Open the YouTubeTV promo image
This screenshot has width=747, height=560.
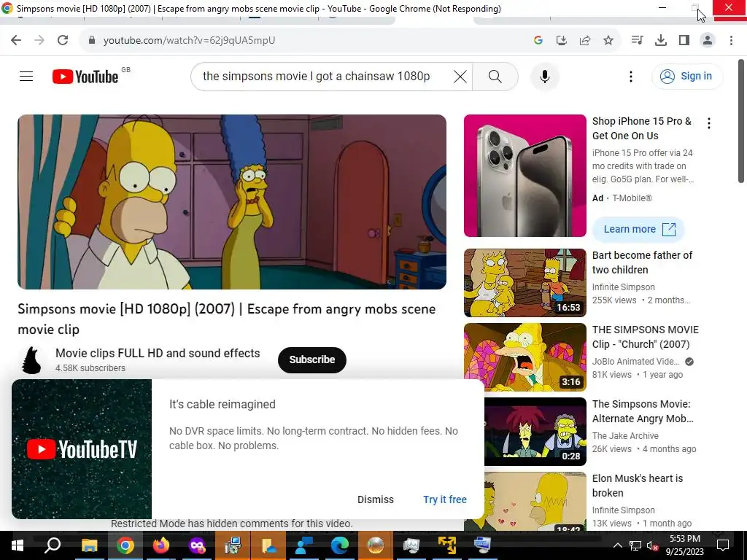pos(82,449)
